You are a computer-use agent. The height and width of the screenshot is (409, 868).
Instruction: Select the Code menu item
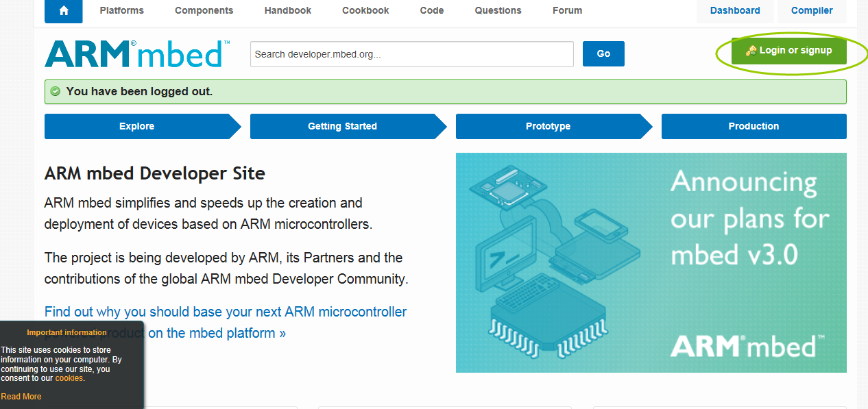[432, 10]
